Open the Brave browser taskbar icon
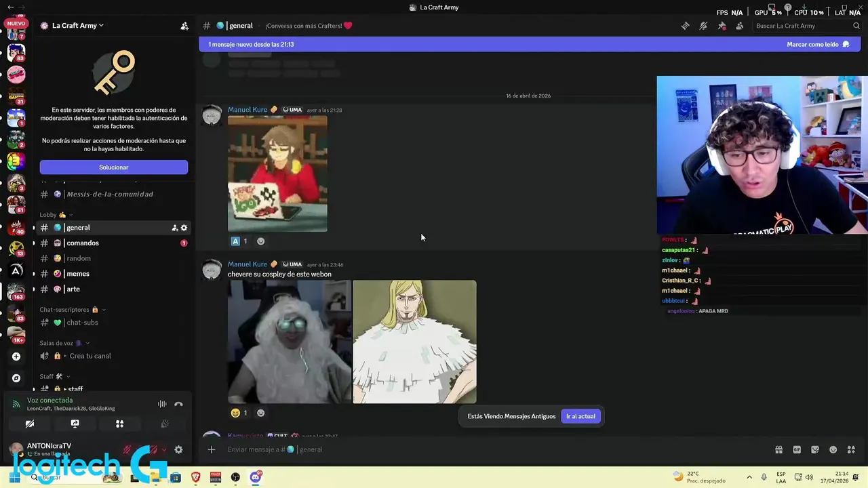 pyautogui.click(x=196, y=477)
